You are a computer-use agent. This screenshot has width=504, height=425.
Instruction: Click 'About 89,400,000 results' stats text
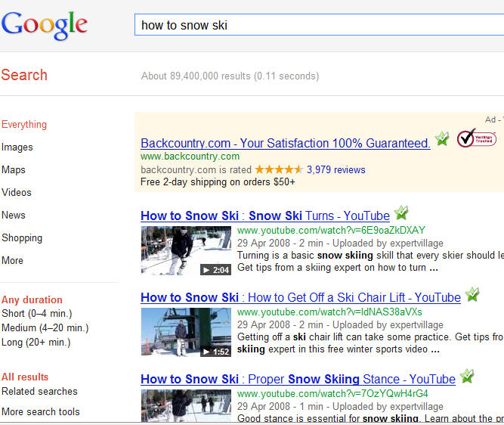coord(230,76)
